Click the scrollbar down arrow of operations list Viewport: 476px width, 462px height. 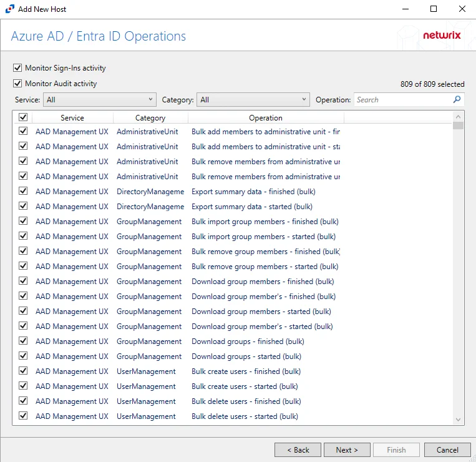click(x=458, y=420)
